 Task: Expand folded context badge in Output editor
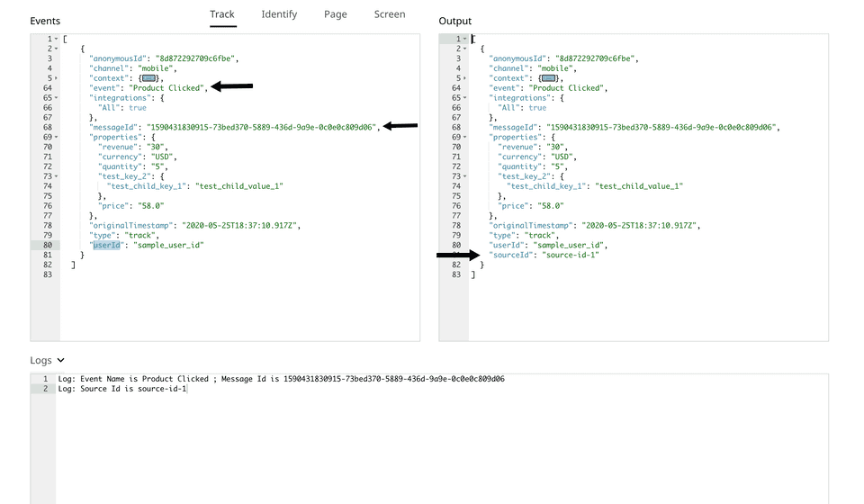(x=550, y=78)
